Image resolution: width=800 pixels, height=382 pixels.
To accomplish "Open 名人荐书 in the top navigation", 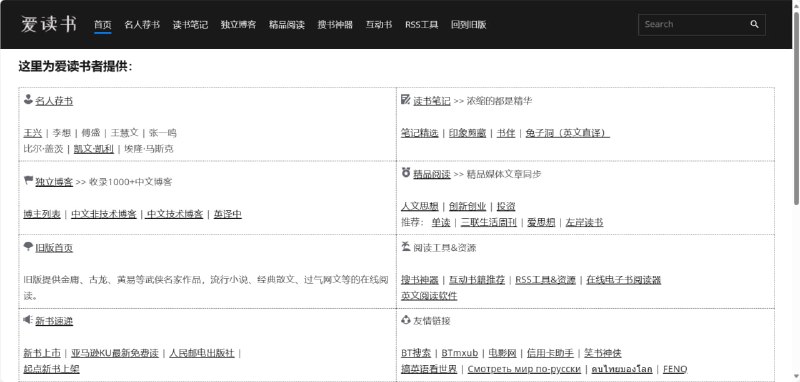I will pos(142,24).
